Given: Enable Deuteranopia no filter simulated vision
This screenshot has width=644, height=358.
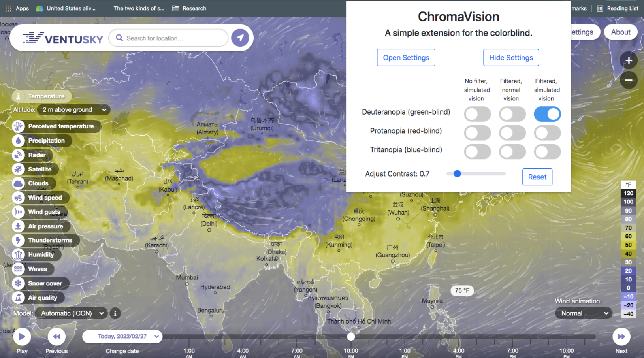Looking at the screenshot, I should click(x=477, y=114).
